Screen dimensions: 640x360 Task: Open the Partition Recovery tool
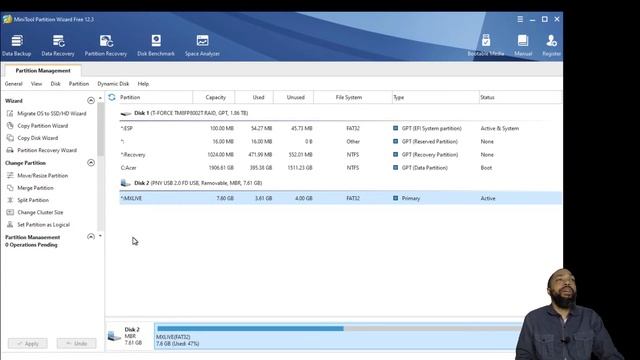[106, 45]
